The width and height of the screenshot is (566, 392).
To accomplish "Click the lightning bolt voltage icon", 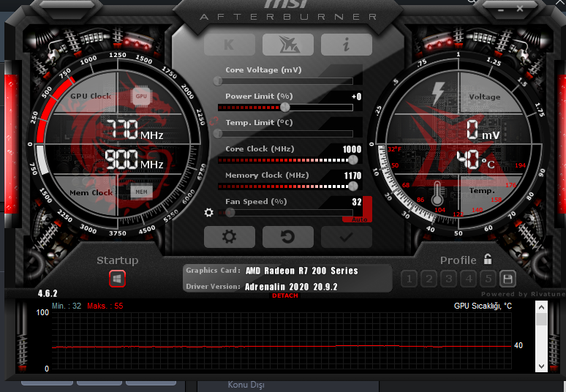I will coord(438,93).
